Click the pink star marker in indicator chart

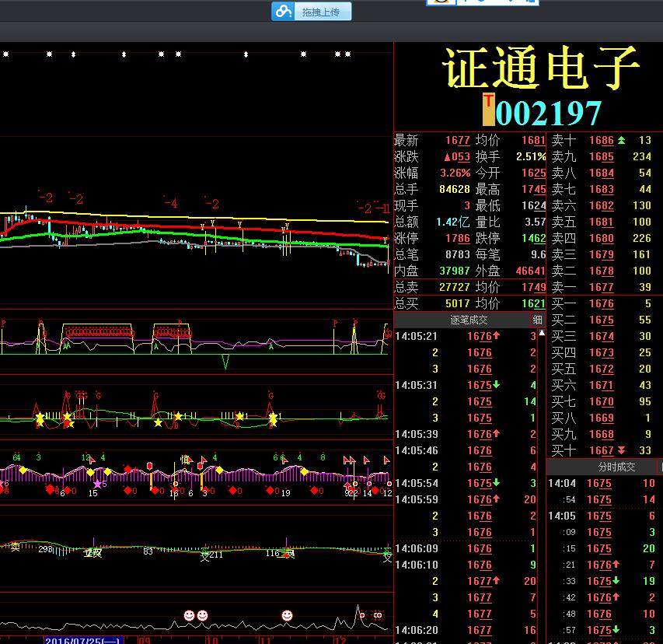97,484
